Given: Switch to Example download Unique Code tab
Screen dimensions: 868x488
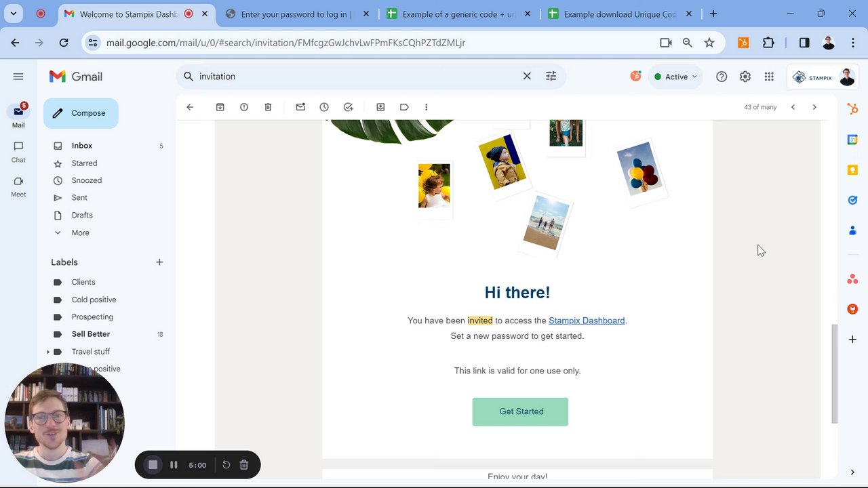Looking at the screenshot, I should 621,14.
